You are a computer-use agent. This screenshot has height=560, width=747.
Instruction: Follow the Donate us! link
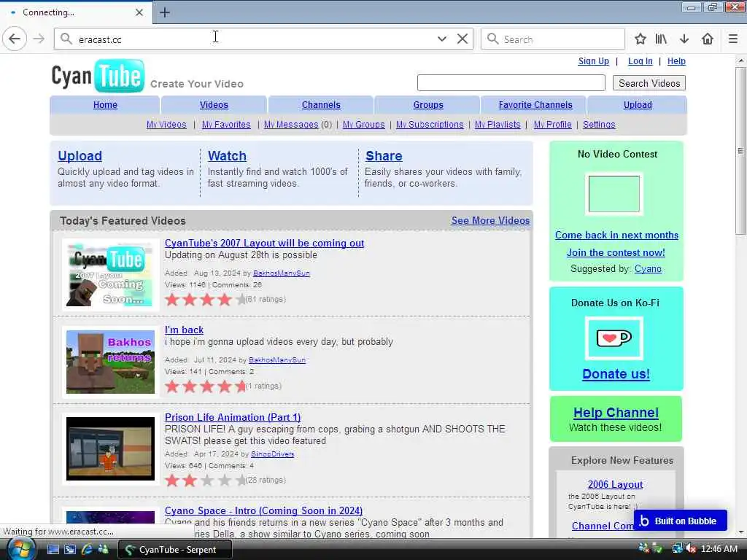pyautogui.click(x=616, y=374)
